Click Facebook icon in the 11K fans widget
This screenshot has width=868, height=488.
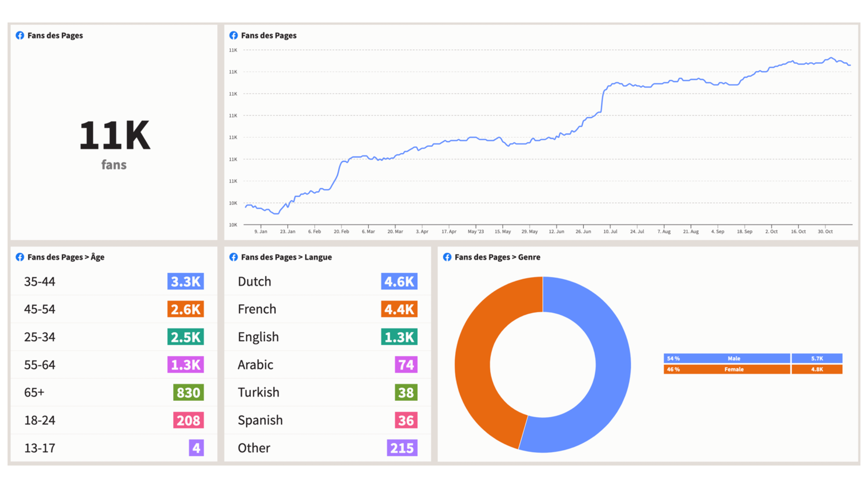pos(20,35)
